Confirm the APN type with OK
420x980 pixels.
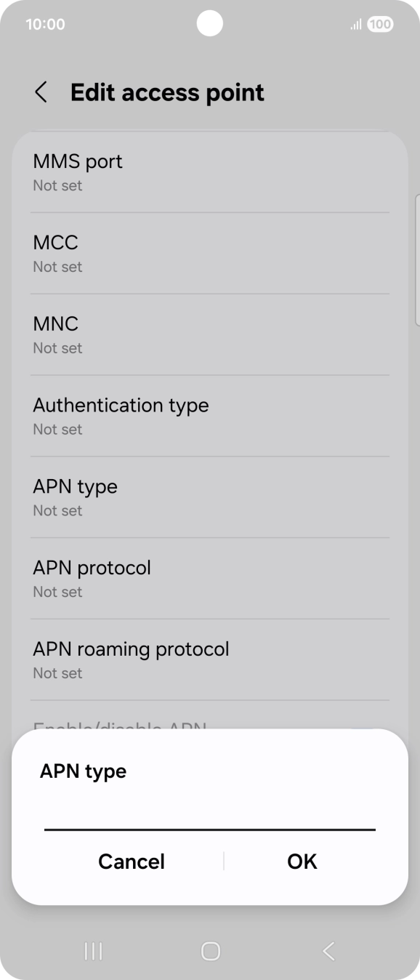pos(302,861)
